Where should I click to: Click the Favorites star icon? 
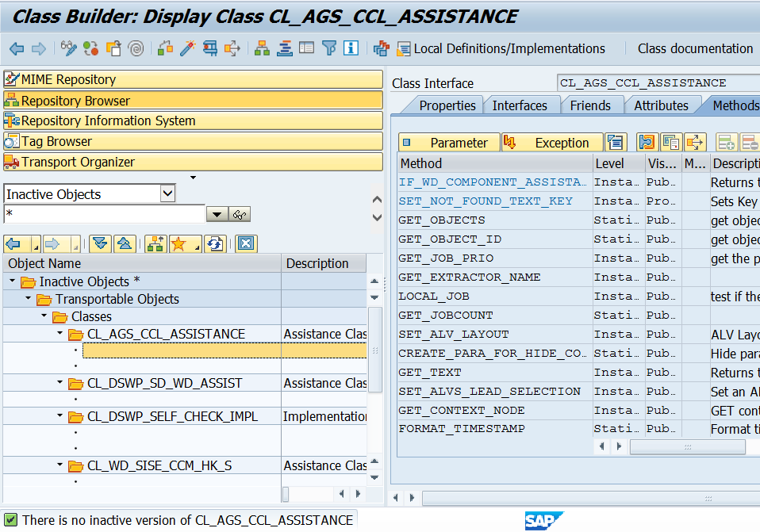[178, 243]
